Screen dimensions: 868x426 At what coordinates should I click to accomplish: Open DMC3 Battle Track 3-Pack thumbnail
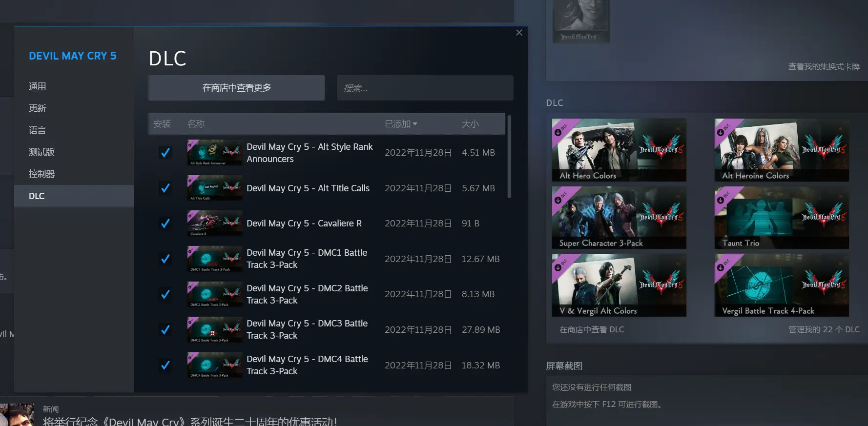215,330
